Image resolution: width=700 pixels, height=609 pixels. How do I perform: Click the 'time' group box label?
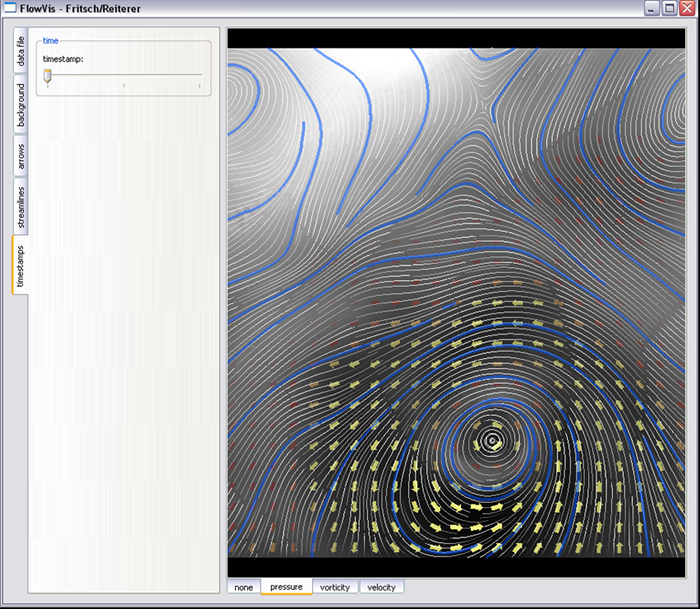click(50, 42)
